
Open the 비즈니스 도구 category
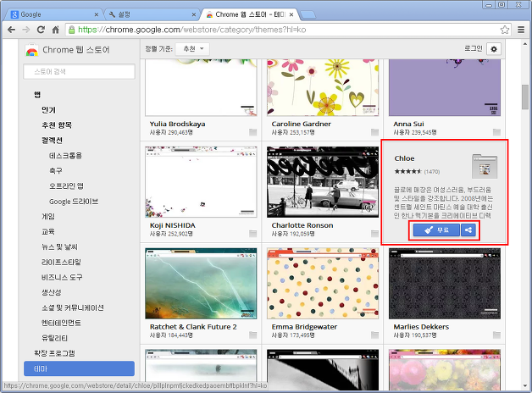click(62, 277)
